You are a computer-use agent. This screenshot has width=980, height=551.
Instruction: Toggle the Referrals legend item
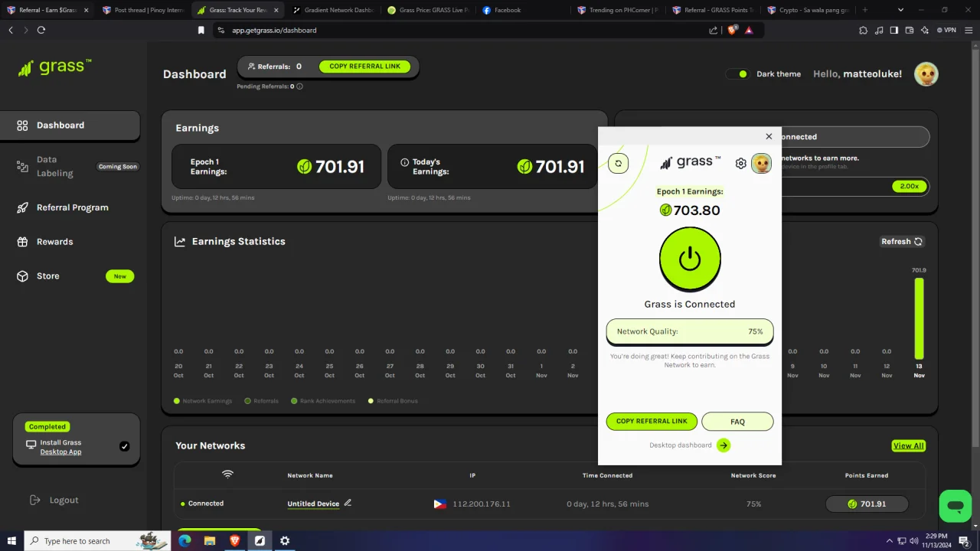[x=261, y=401]
